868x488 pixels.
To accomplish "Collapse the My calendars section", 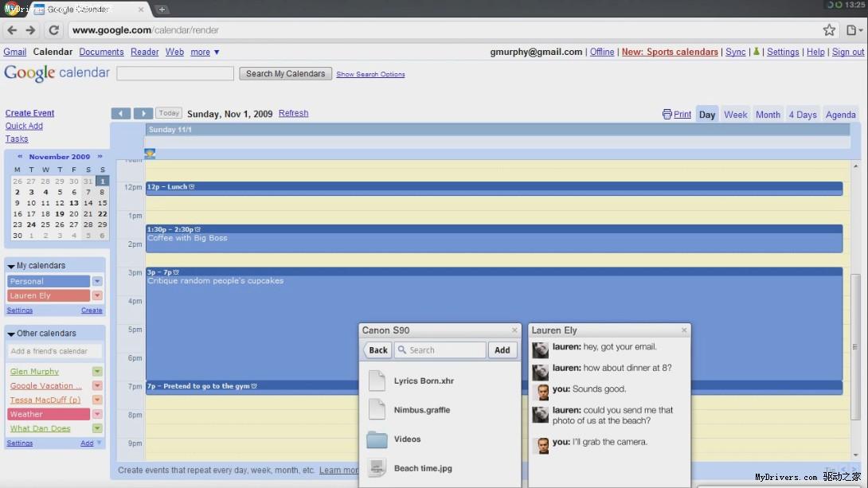I will pos(11,266).
